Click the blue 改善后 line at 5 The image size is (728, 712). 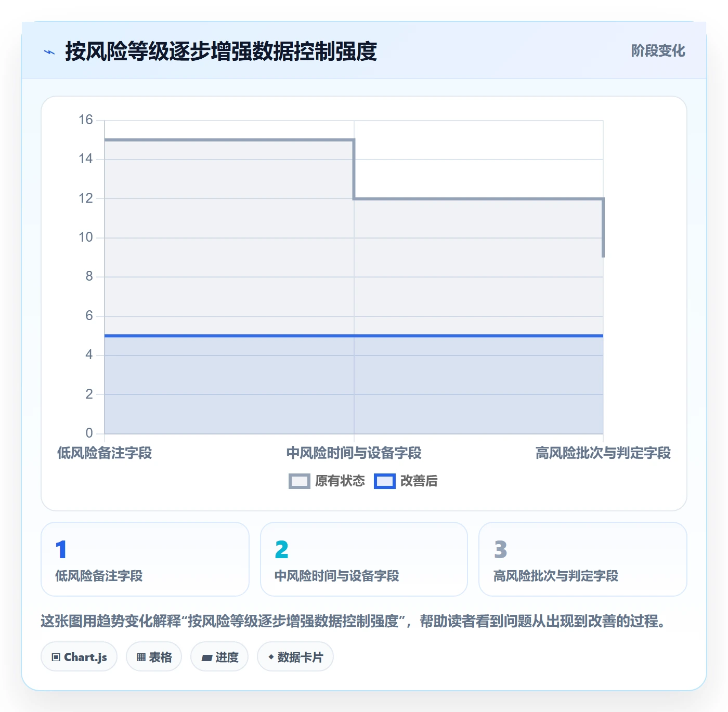(x=354, y=336)
